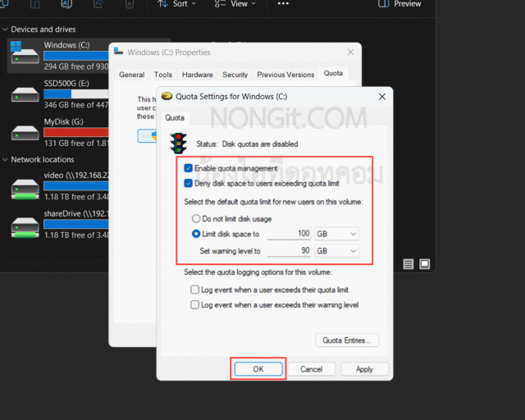Image resolution: width=525 pixels, height=420 pixels.
Task: Click the Share toolbar icon in Explorer
Action: pos(98,4)
